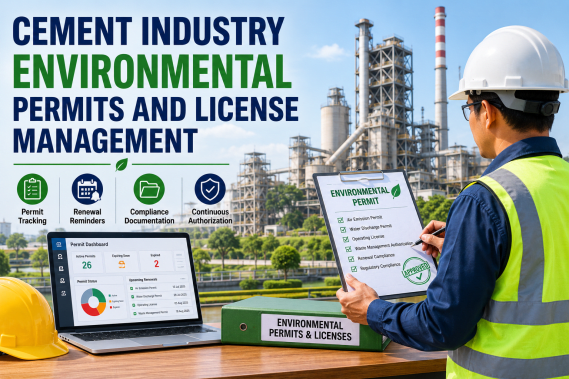Image resolution: width=569 pixels, height=379 pixels.
Task: Open the Expired card showing 2
Action: 156,261
